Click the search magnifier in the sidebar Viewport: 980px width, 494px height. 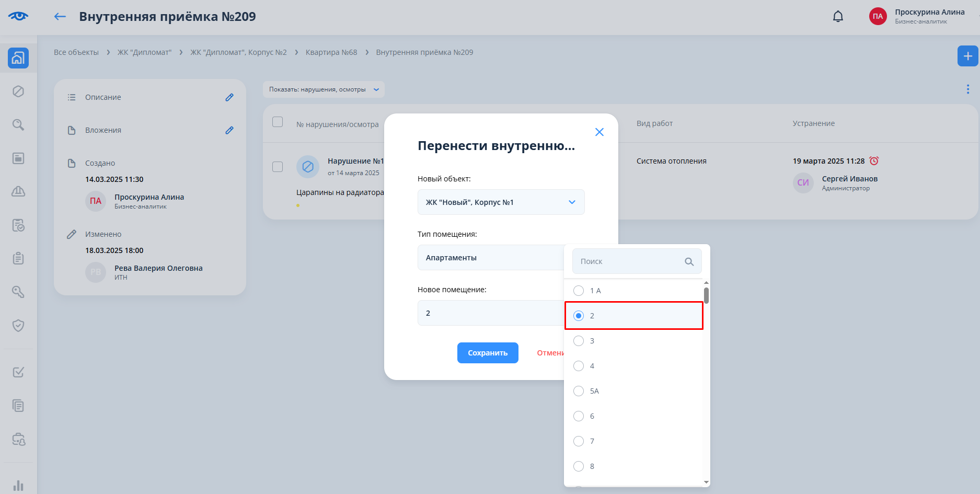[18, 125]
